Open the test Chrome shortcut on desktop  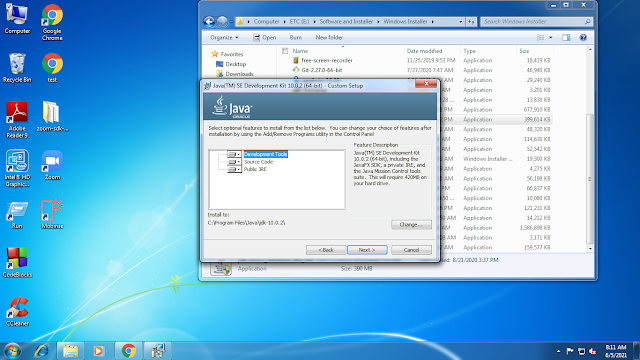(x=52, y=68)
